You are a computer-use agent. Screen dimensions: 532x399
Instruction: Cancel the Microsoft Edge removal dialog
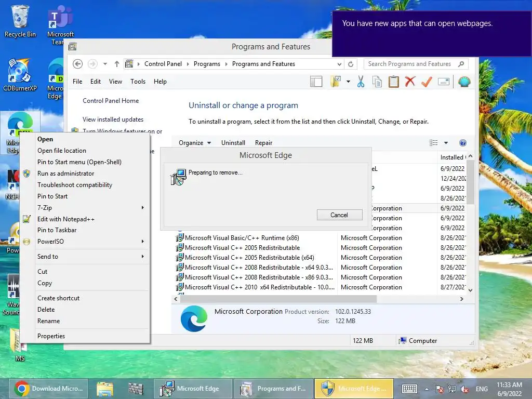(x=339, y=215)
